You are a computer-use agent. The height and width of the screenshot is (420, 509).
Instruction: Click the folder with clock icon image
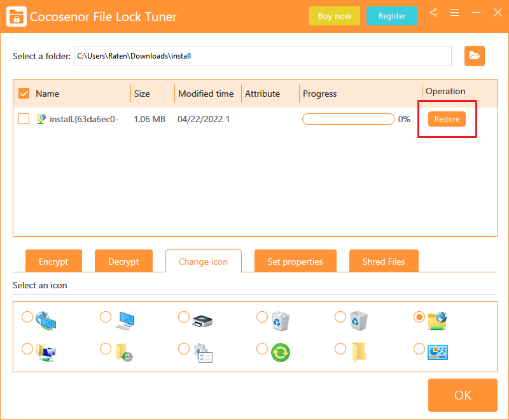124,353
